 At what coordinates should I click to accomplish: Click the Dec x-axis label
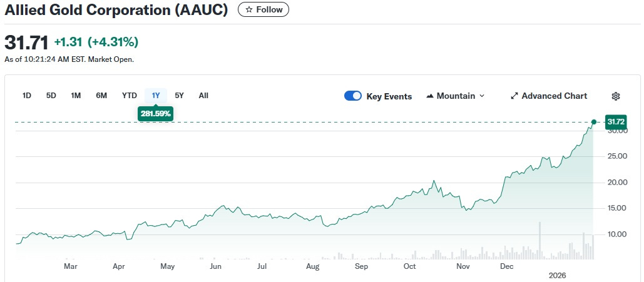(x=508, y=266)
